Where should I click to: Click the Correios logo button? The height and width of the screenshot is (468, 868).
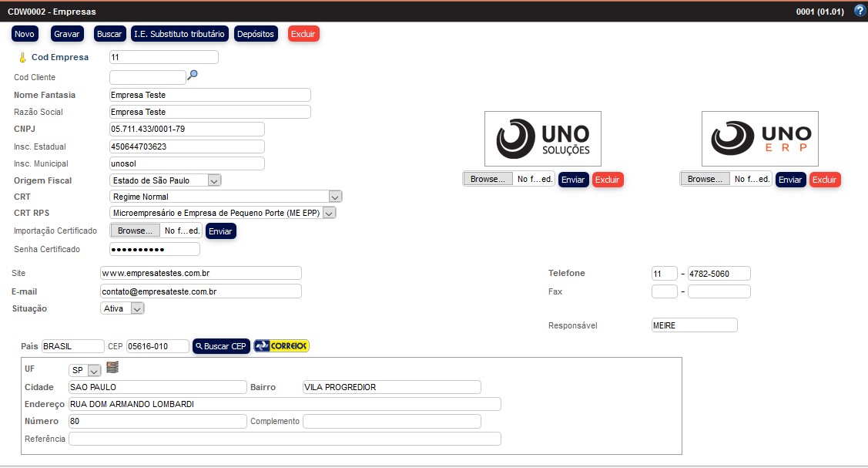click(281, 346)
